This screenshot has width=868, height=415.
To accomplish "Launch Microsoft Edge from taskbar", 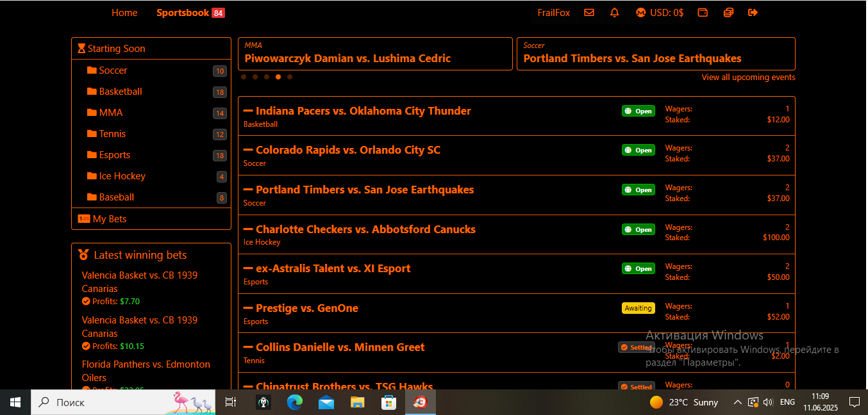I will [x=295, y=402].
